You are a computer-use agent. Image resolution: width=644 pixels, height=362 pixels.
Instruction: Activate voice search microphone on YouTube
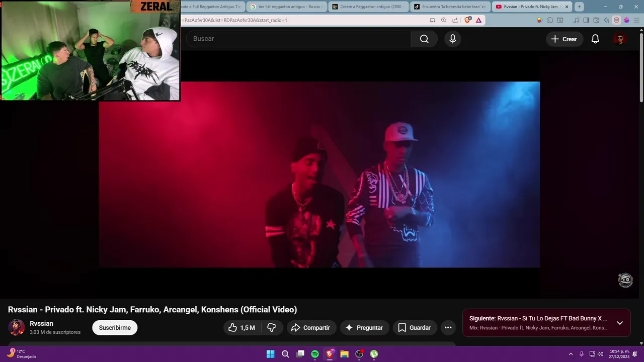453,39
